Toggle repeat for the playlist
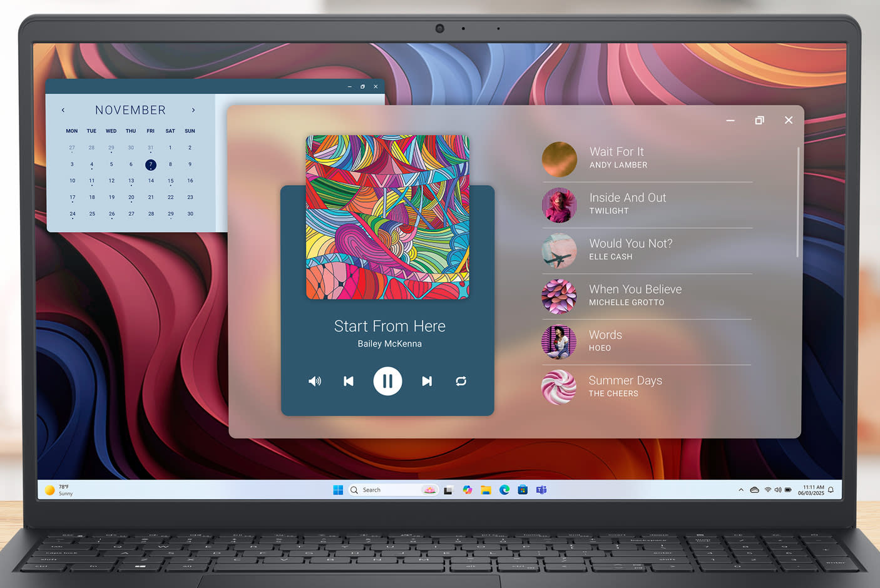The image size is (880, 588). 461,381
